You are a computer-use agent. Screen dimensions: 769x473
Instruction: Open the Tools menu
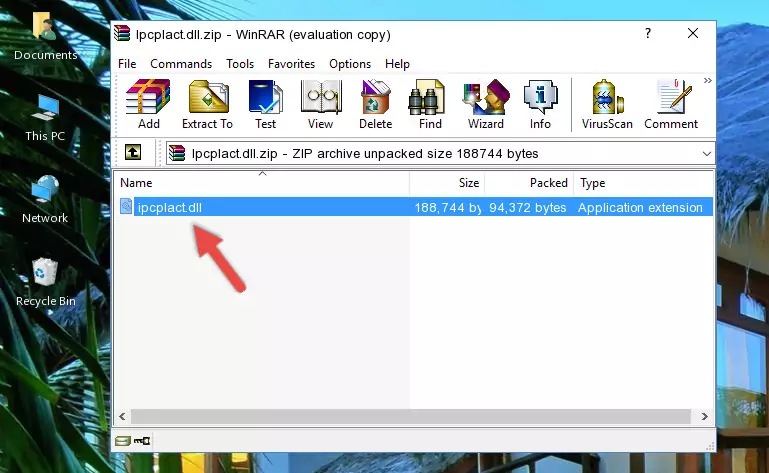(240, 64)
